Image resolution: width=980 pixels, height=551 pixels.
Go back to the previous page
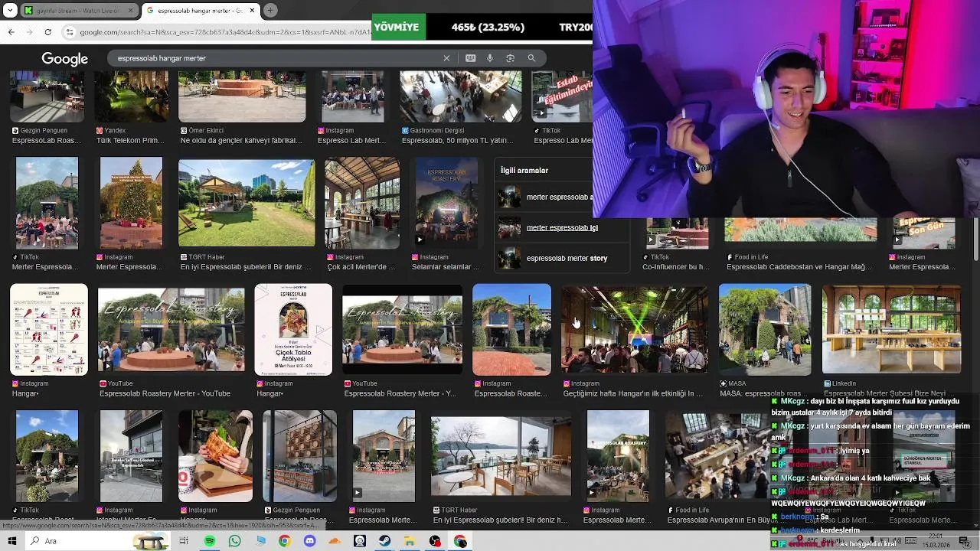(x=11, y=32)
